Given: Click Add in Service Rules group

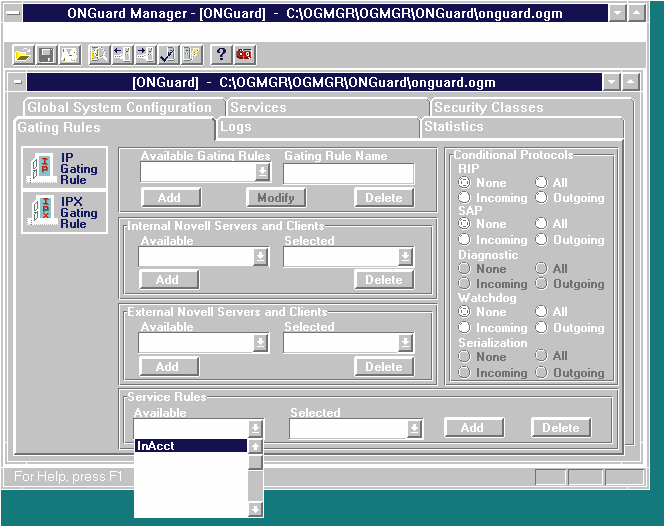Looking at the screenshot, I should [x=474, y=427].
